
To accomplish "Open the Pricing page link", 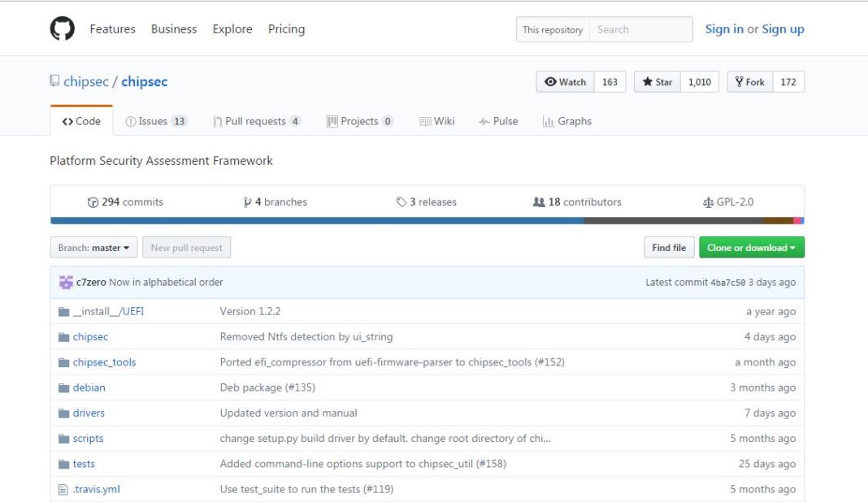I will 286,28.
